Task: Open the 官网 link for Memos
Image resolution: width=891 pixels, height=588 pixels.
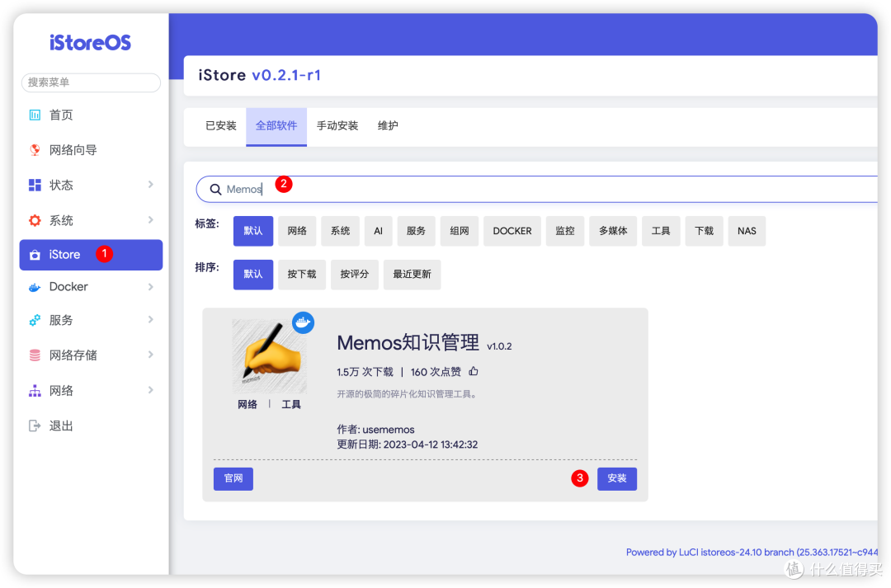Action: tap(233, 479)
